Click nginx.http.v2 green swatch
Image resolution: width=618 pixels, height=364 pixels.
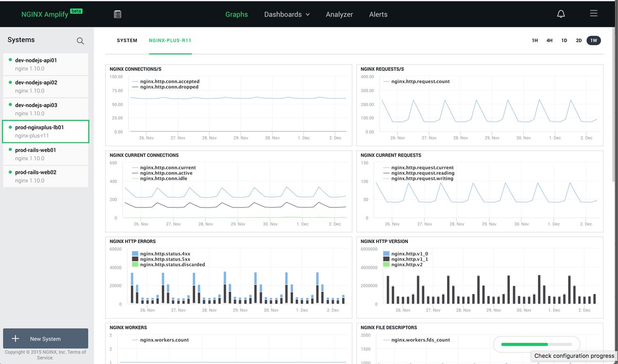(386, 265)
